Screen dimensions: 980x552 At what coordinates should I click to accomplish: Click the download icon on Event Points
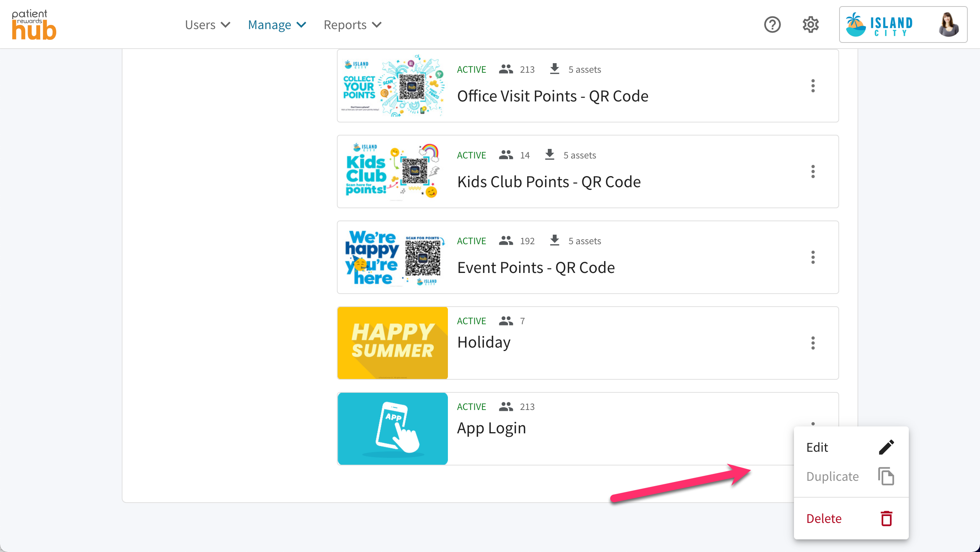click(554, 240)
